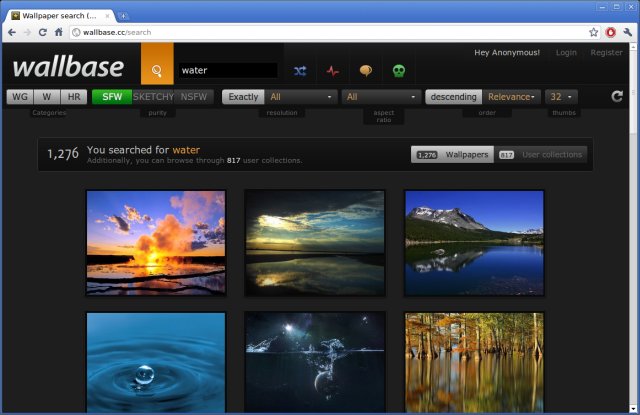Open random wallpapers via shuffle icon
The image size is (640, 415).
pos(300,71)
